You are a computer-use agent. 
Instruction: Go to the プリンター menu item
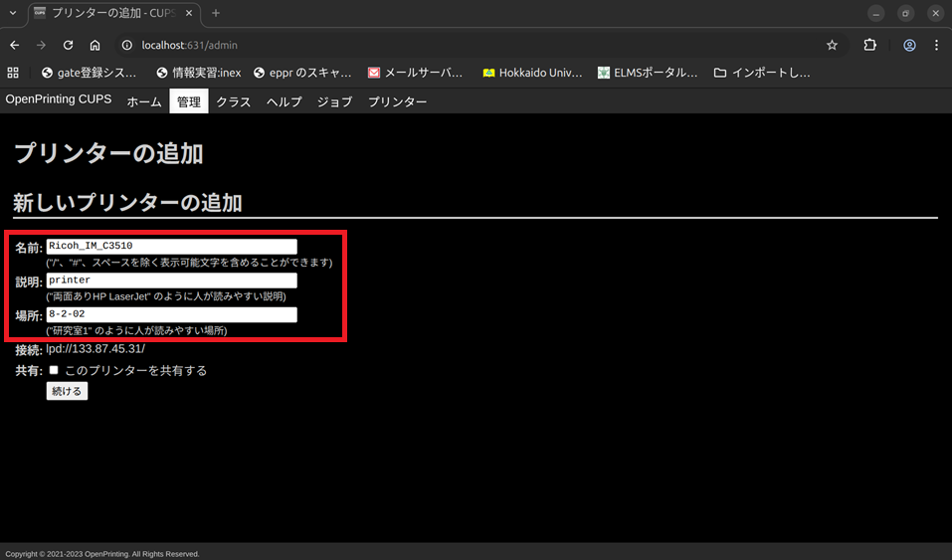pos(397,101)
